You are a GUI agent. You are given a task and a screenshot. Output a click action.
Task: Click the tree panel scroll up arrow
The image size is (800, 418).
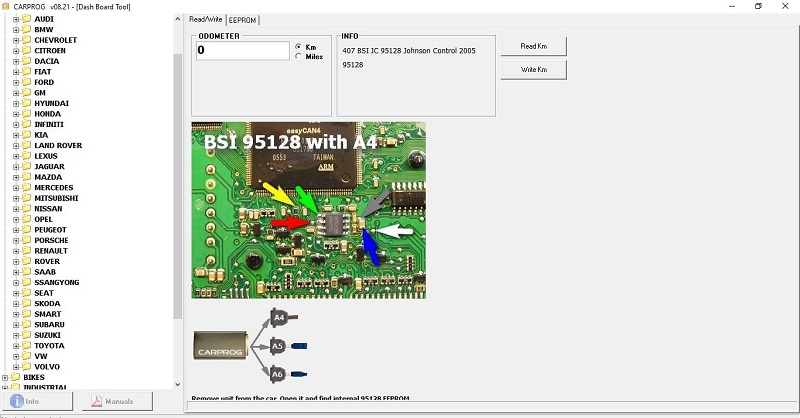[178, 19]
